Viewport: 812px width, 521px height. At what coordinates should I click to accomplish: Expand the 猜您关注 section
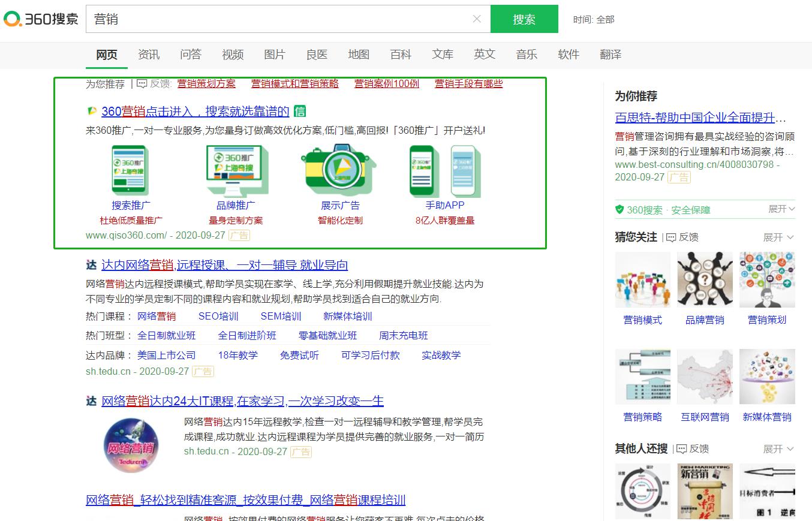click(778, 237)
